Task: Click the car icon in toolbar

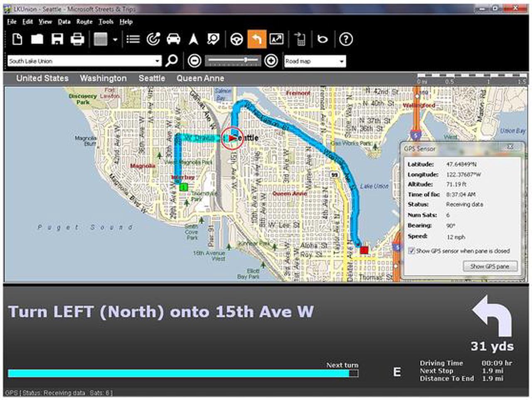Action: tap(173, 39)
